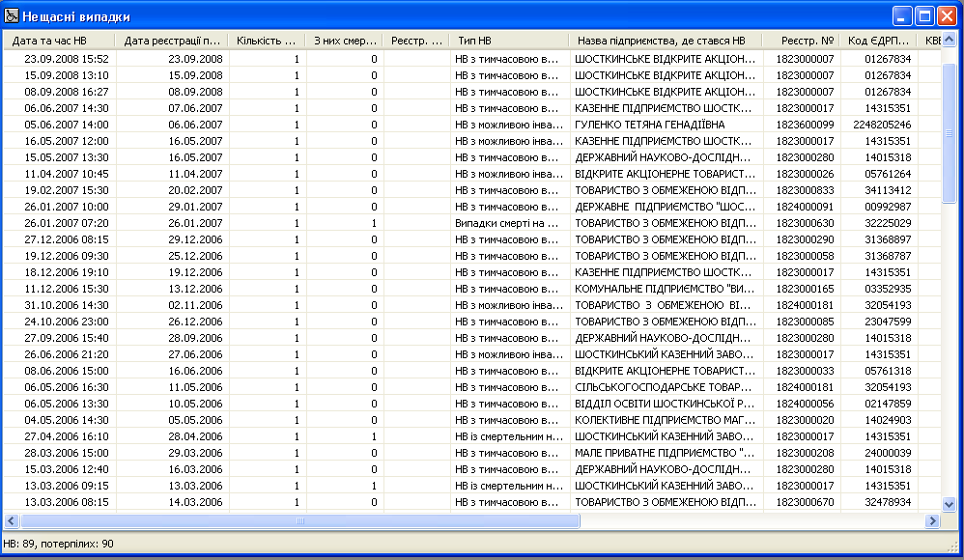Click horizontal scrollbar left arrow

11,520
